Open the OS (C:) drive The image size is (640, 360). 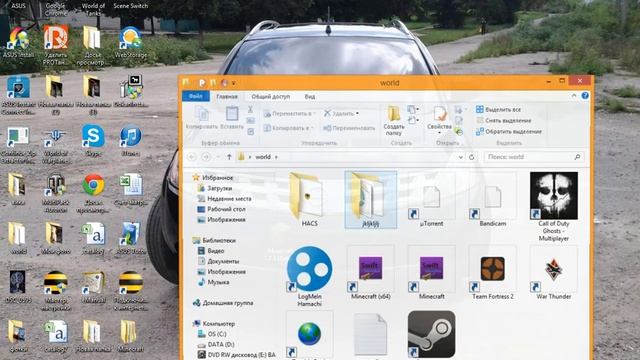click(x=212, y=334)
